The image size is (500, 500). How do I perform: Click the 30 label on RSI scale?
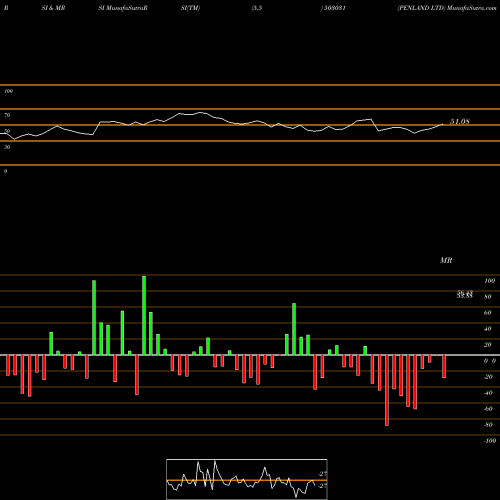(x=7, y=147)
